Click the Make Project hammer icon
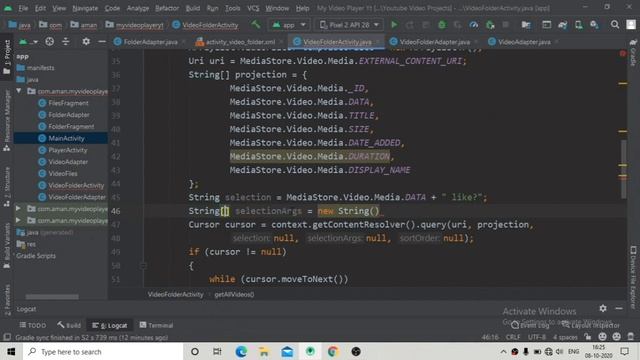Screen dimensions: 640x360 click(x=256, y=25)
